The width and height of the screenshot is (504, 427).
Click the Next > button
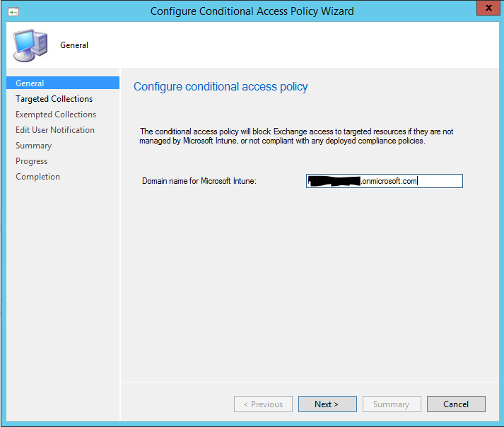pyautogui.click(x=327, y=404)
